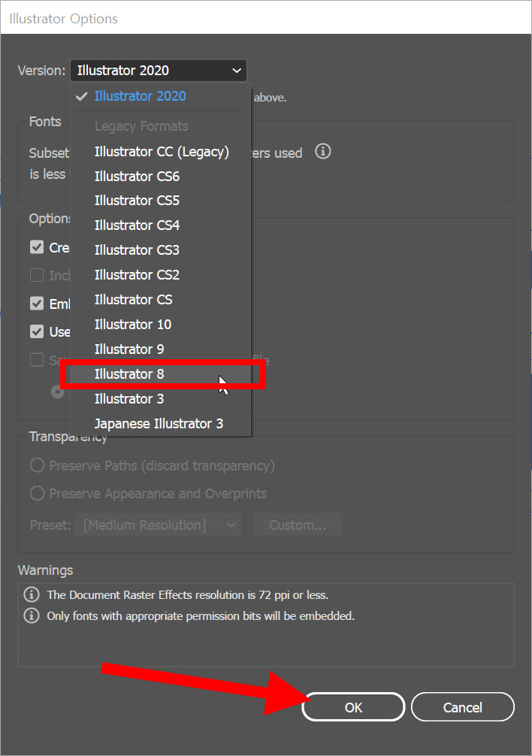Choose Illustrator CS4 from the list
Image resolution: width=532 pixels, height=756 pixels.
161,225
